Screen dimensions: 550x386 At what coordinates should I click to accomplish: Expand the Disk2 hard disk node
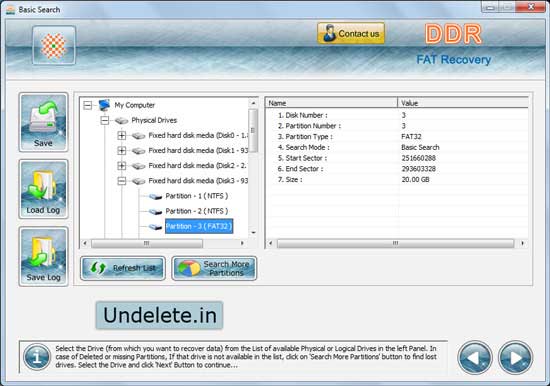pos(122,166)
